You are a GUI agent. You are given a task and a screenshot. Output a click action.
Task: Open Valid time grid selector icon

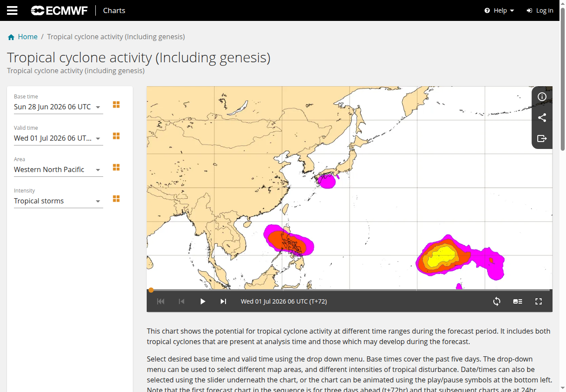coord(116,136)
